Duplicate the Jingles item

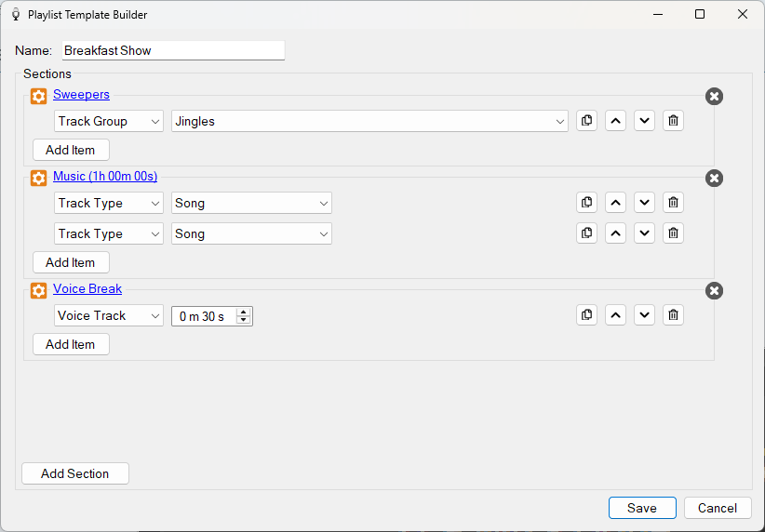click(586, 120)
